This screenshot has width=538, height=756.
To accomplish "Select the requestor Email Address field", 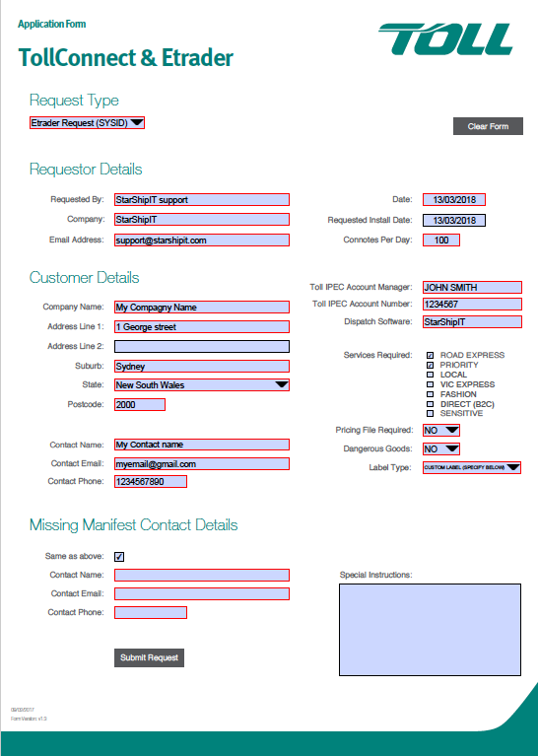I will pos(202,241).
